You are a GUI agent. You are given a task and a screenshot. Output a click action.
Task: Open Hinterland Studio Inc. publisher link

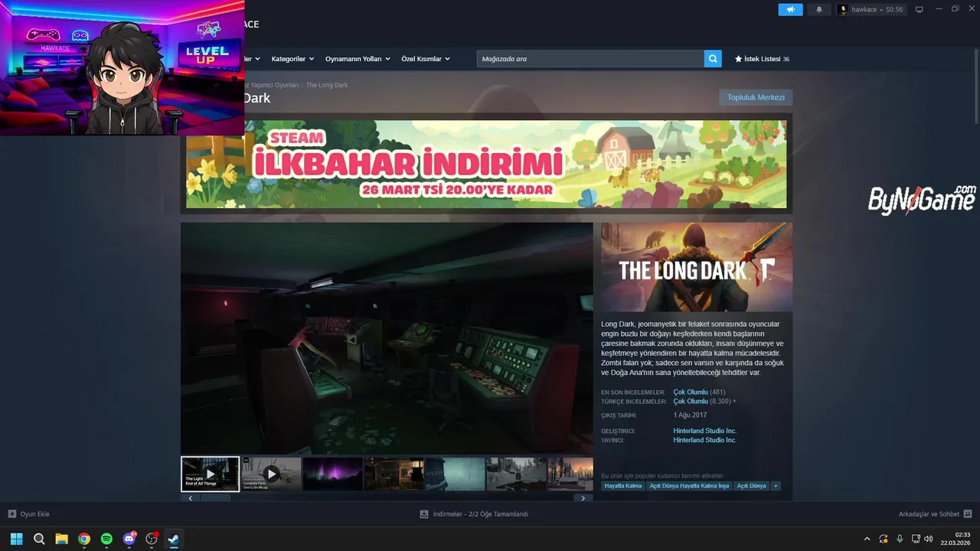704,440
